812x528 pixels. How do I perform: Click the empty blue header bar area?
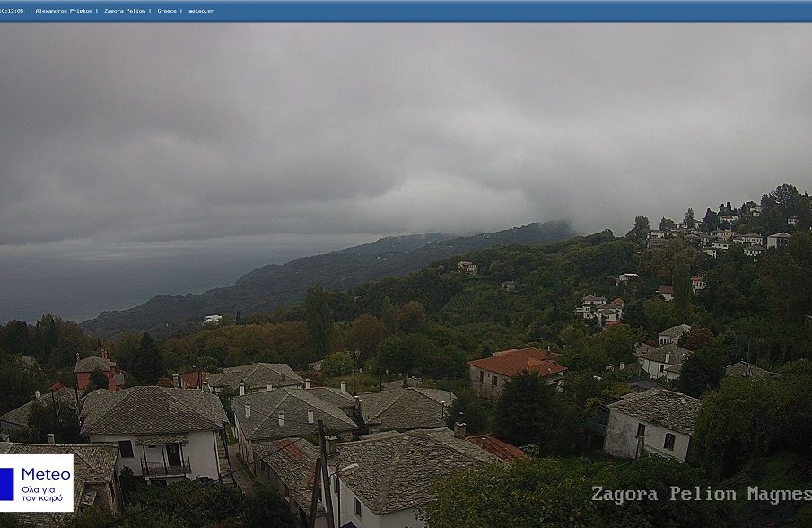pos(538,11)
